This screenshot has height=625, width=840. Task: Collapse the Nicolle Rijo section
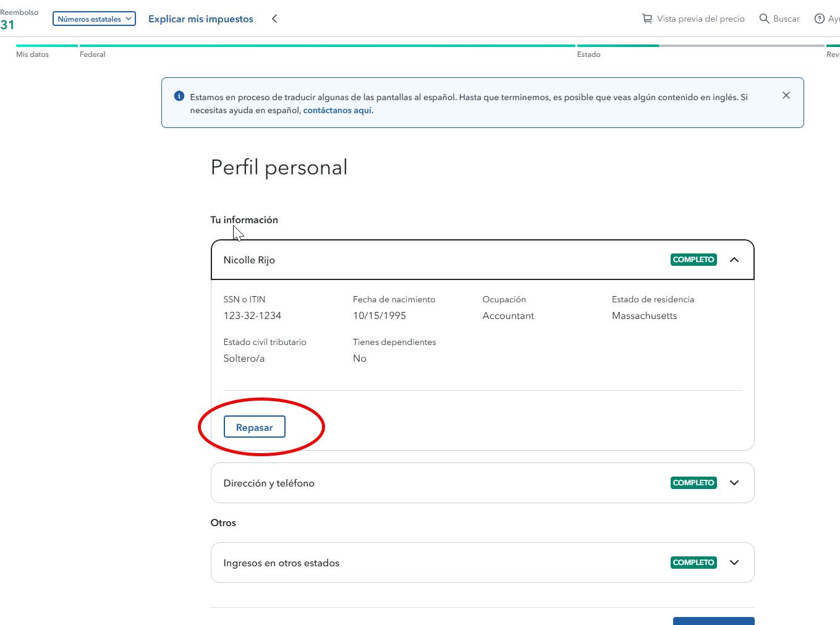(x=734, y=260)
